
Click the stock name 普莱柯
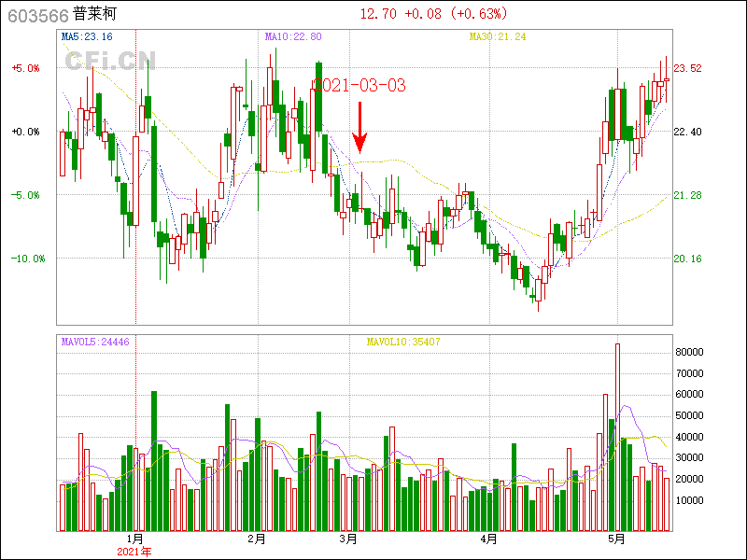[97, 15]
